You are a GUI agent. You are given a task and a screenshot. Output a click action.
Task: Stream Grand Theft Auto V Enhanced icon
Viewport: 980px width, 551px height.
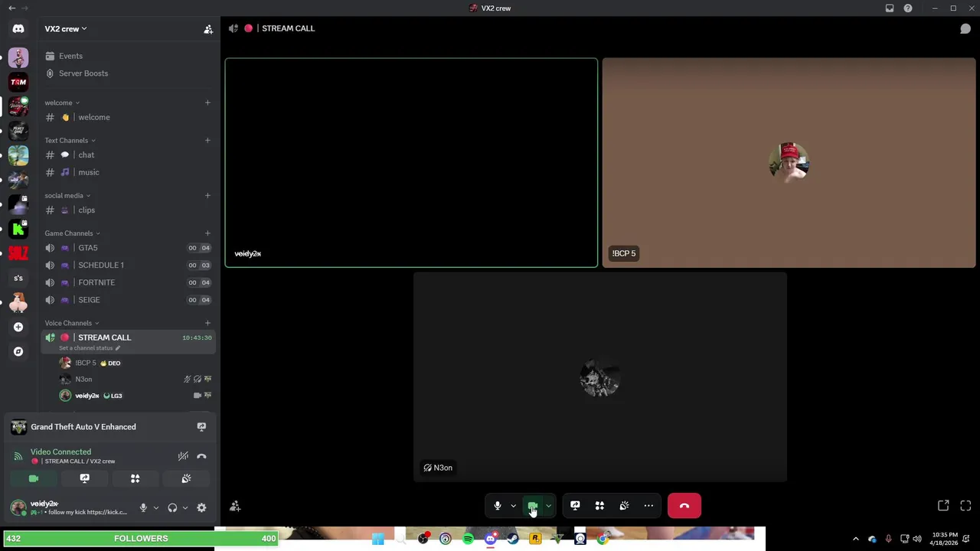point(201,427)
